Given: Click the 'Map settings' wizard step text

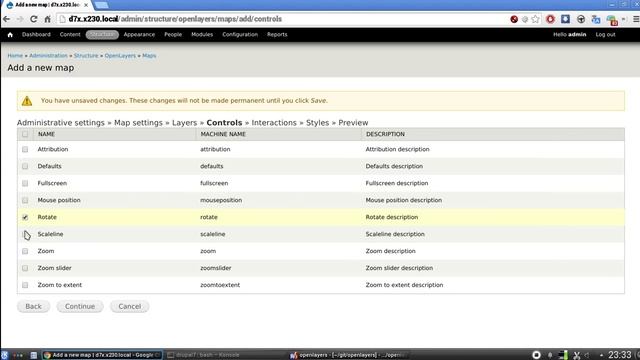Looking at the screenshot, I should (x=138, y=123).
